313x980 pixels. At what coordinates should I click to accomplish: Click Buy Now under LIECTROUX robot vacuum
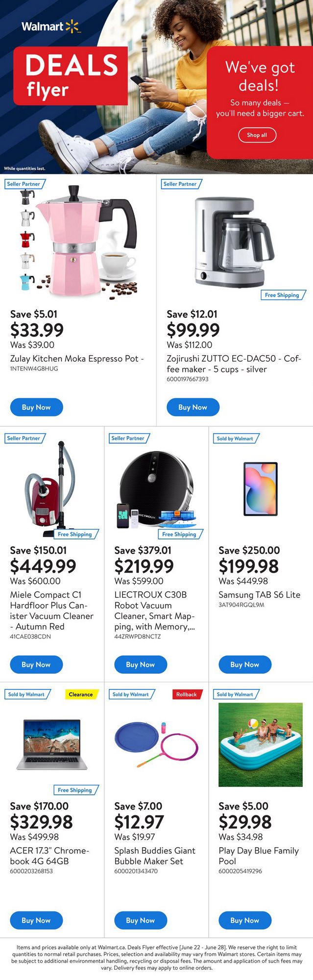coord(141,664)
